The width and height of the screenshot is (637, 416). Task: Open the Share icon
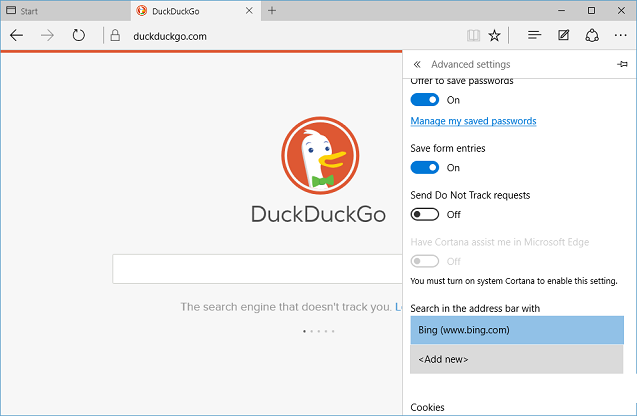(592, 36)
